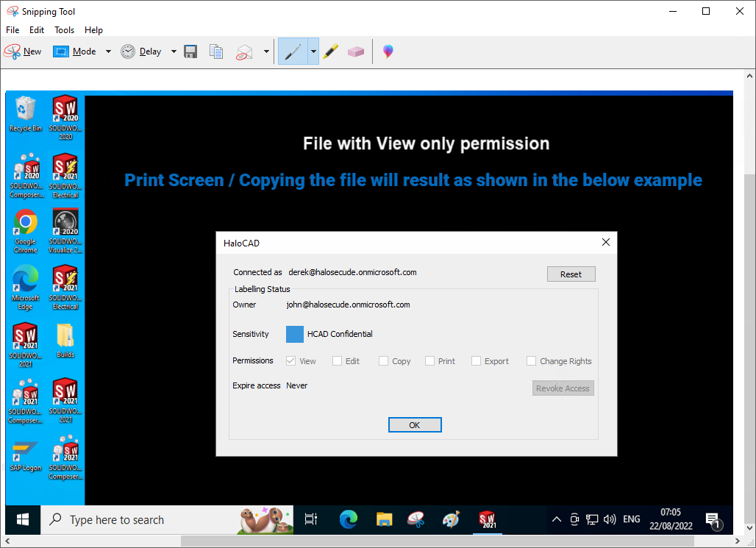Viewport: 756px width, 548px height.
Task: Click the Save Snip floppy disk icon
Action: point(190,51)
